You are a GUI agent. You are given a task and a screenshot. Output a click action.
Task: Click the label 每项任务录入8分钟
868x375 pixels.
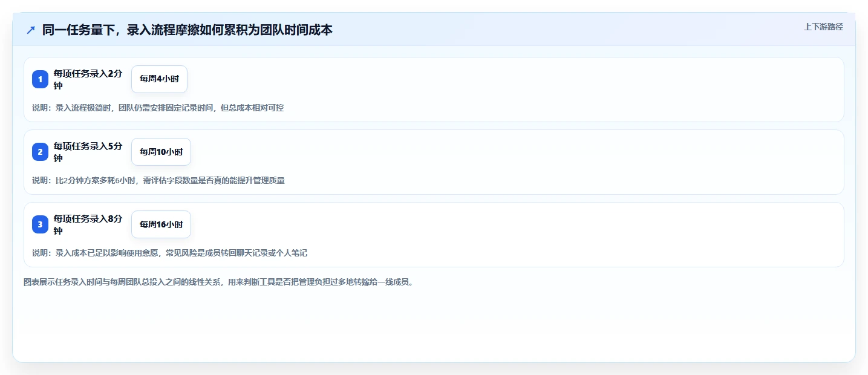point(88,224)
